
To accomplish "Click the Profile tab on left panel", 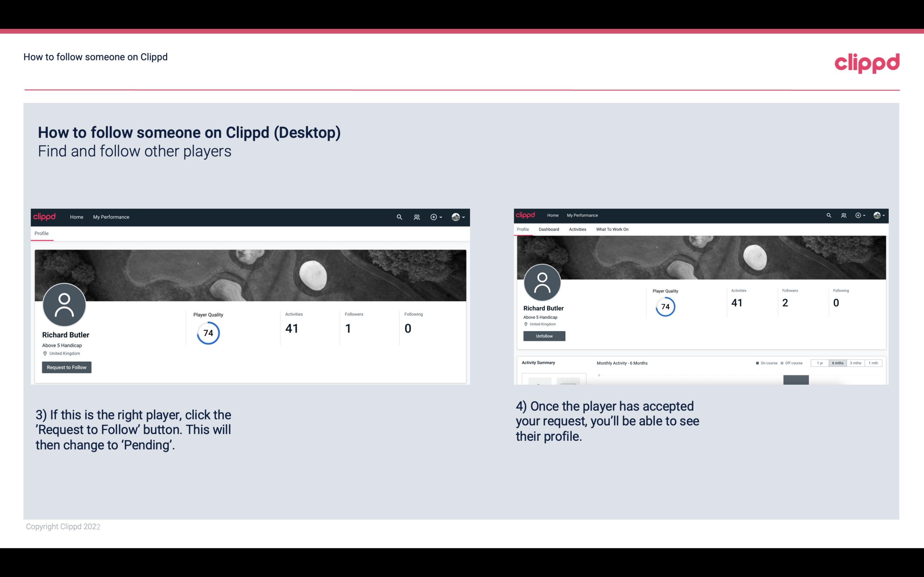I will coord(41,233).
